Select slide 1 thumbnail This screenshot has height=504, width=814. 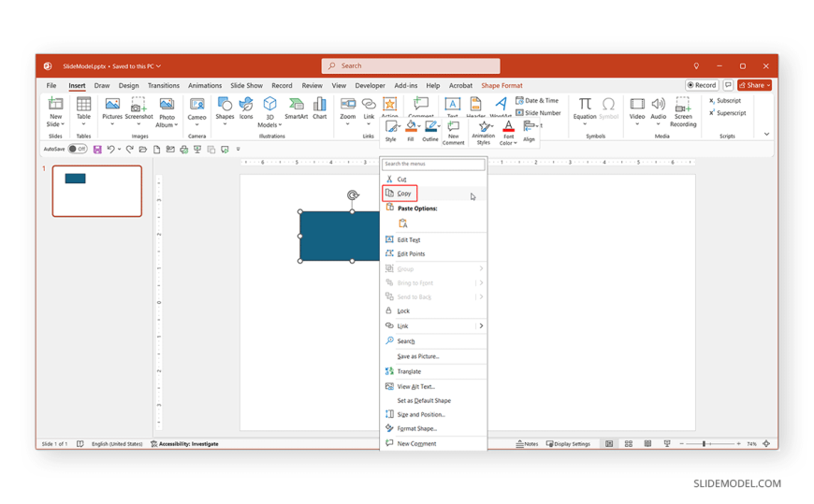click(x=97, y=191)
